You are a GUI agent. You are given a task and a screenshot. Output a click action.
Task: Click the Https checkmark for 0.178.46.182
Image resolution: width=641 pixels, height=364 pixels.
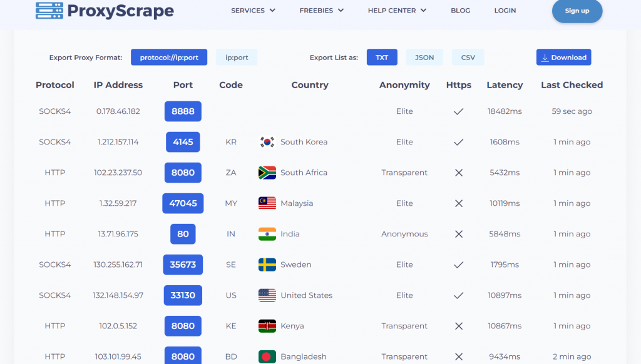click(459, 111)
